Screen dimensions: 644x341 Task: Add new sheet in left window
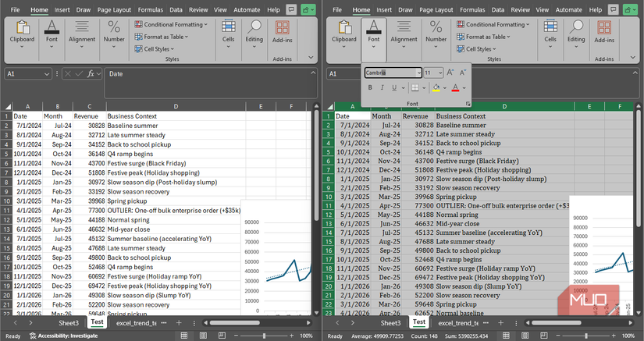(179, 323)
